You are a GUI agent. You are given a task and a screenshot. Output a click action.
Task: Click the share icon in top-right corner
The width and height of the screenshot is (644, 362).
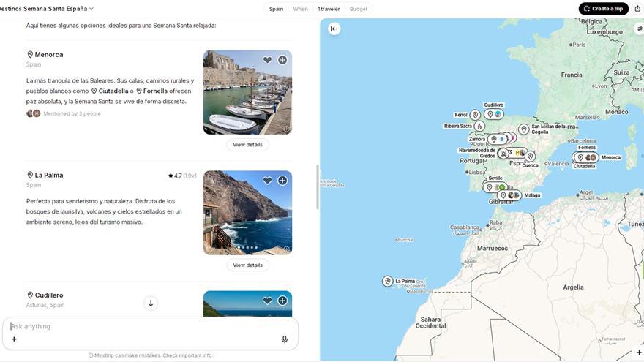tap(637, 9)
